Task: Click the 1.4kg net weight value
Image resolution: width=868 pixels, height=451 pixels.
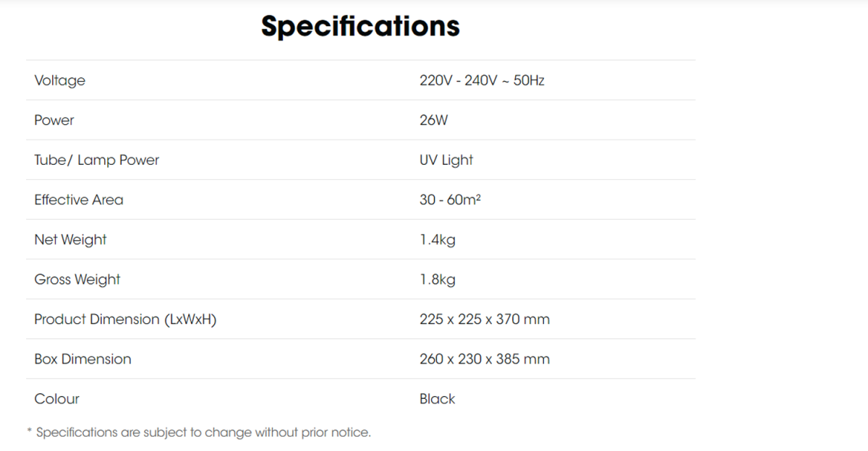Action: click(438, 239)
